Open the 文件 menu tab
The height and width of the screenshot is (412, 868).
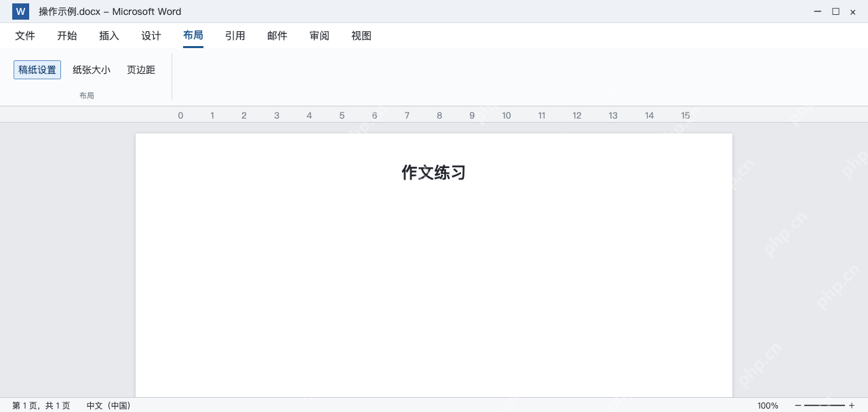tap(25, 36)
